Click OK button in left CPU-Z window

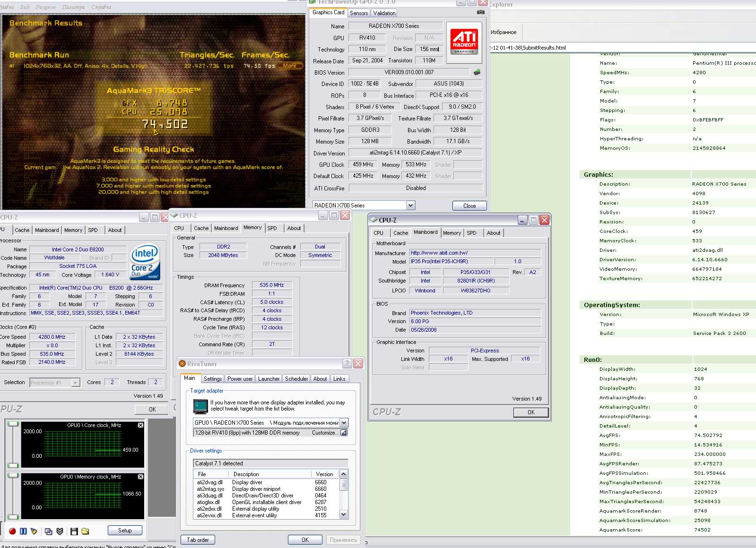pyautogui.click(x=152, y=410)
